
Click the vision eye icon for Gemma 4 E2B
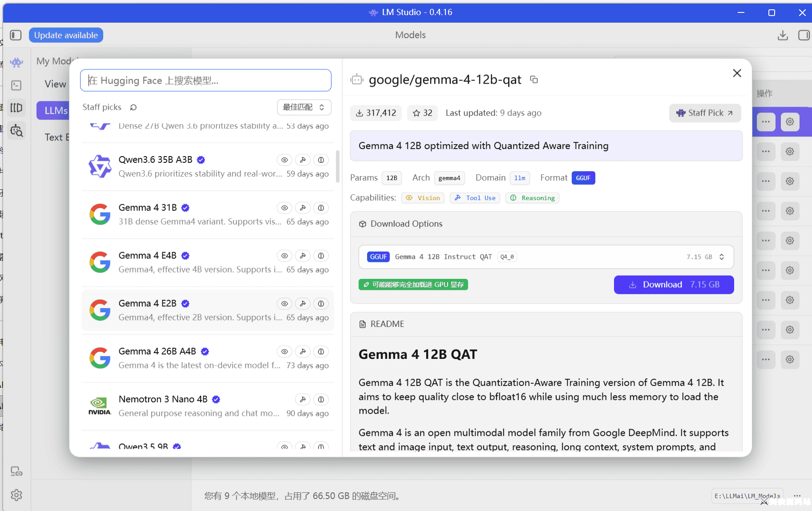click(x=284, y=304)
